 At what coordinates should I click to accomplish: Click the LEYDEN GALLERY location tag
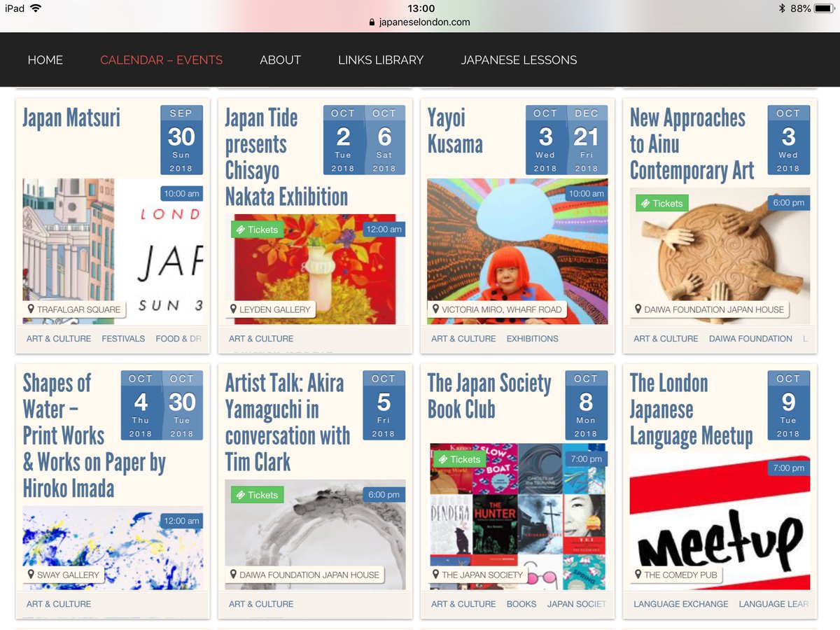tap(270, 309)
